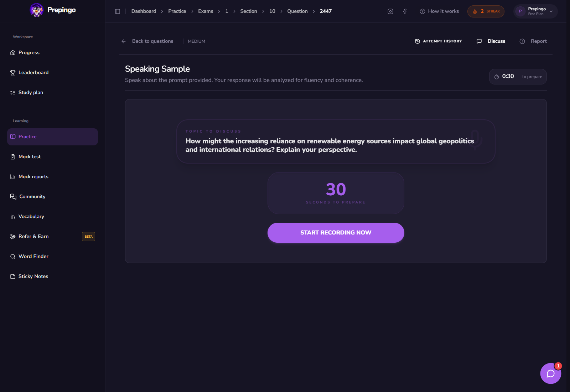570x392 pixels.
Task: Start recording now
Action: [x=336, y=233]
